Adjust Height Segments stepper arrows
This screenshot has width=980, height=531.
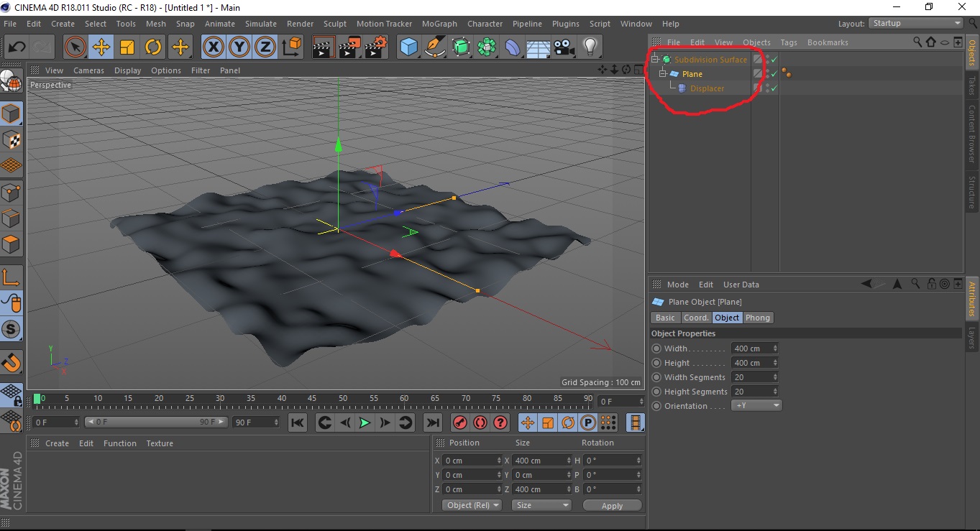point(775,392)
